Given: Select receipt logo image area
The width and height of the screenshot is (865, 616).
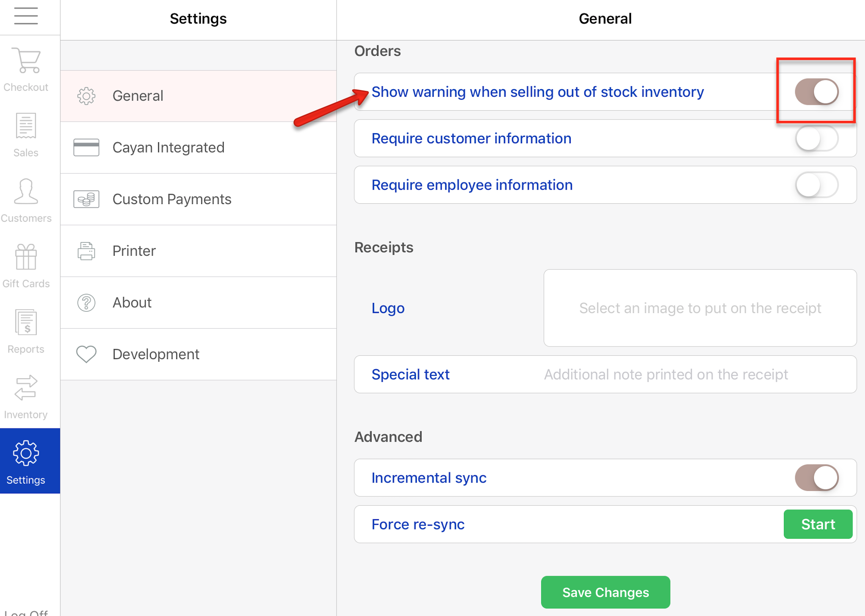Looking at the screenshot, I should [700, 308].
